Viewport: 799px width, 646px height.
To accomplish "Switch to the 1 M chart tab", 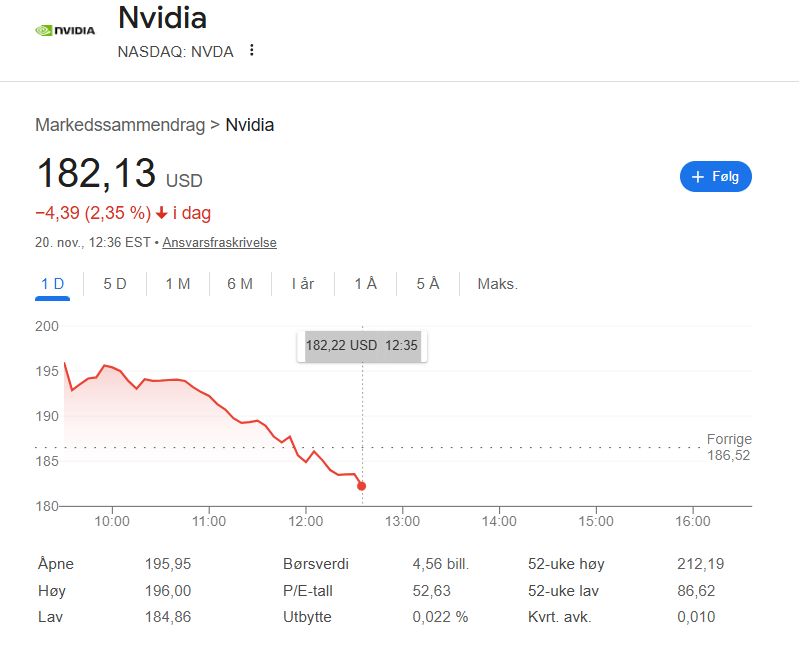I will (x=178, y=284).
